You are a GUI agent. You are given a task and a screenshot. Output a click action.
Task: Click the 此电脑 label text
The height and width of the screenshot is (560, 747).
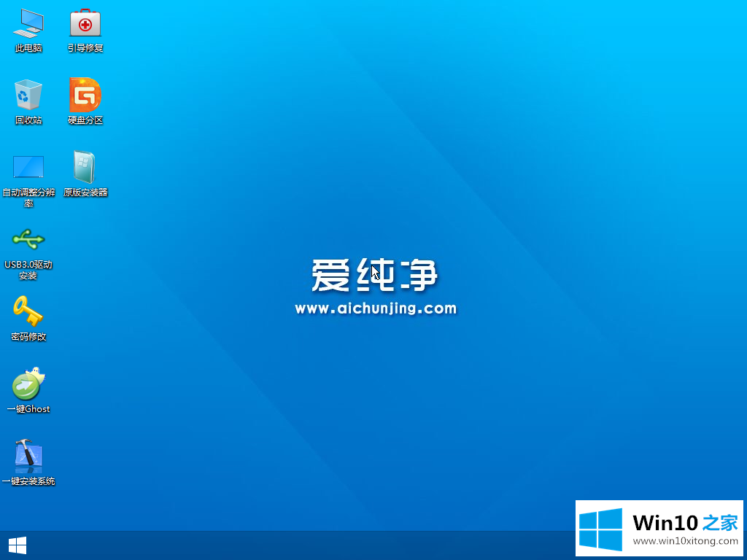pos(28,48)
